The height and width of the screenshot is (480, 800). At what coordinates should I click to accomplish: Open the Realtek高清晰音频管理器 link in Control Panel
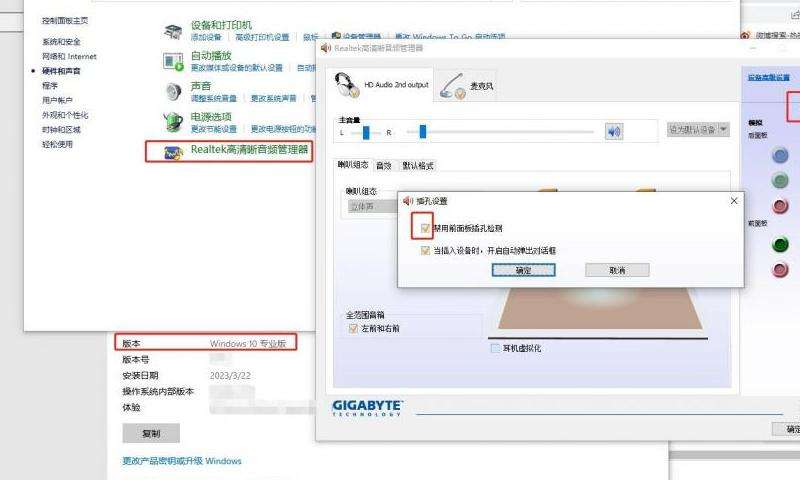(x=249, y=149)
